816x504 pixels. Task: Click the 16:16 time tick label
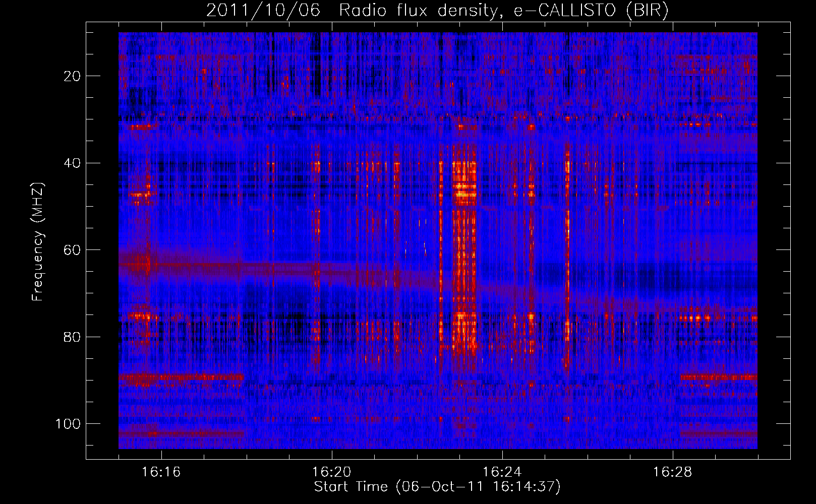pyautogui.click(x=161, y=472)
